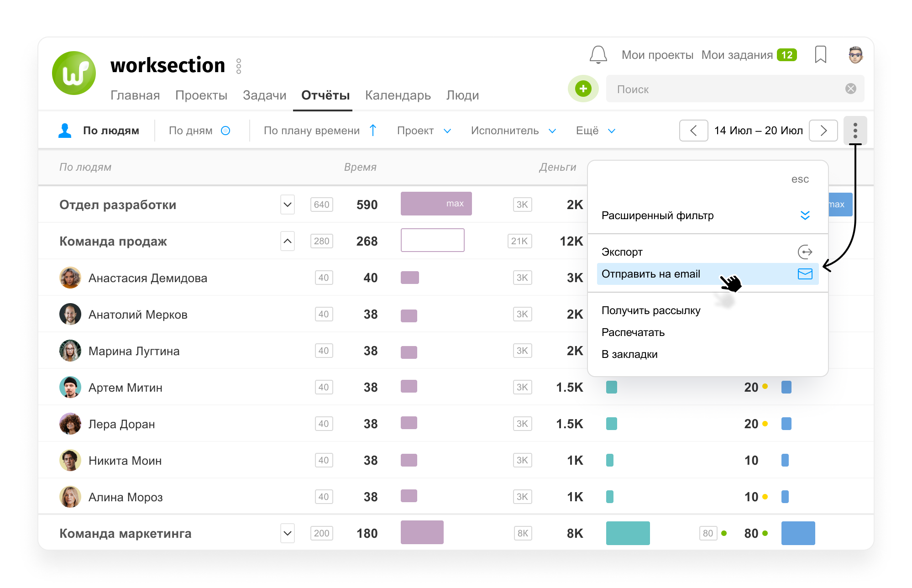The height and width of the screenshot is (588, 912).
Task: Click the email envelope icon
Action: [x=805, y=274]
